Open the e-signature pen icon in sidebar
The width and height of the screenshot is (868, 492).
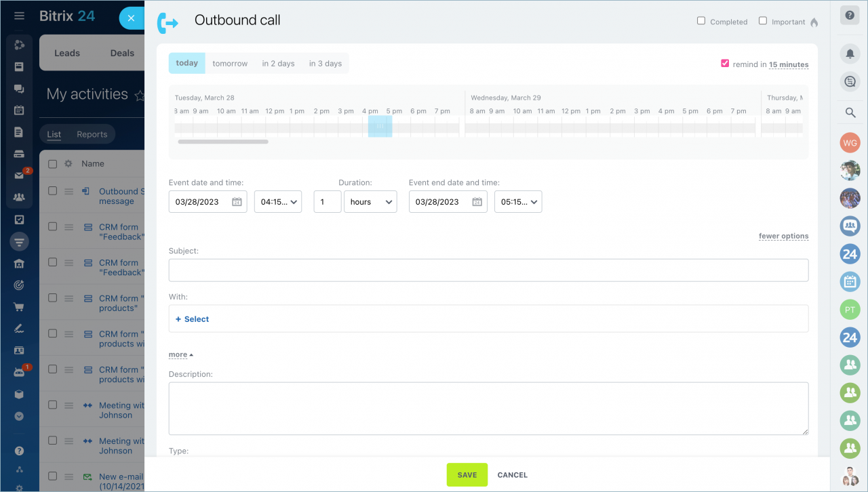19,329
